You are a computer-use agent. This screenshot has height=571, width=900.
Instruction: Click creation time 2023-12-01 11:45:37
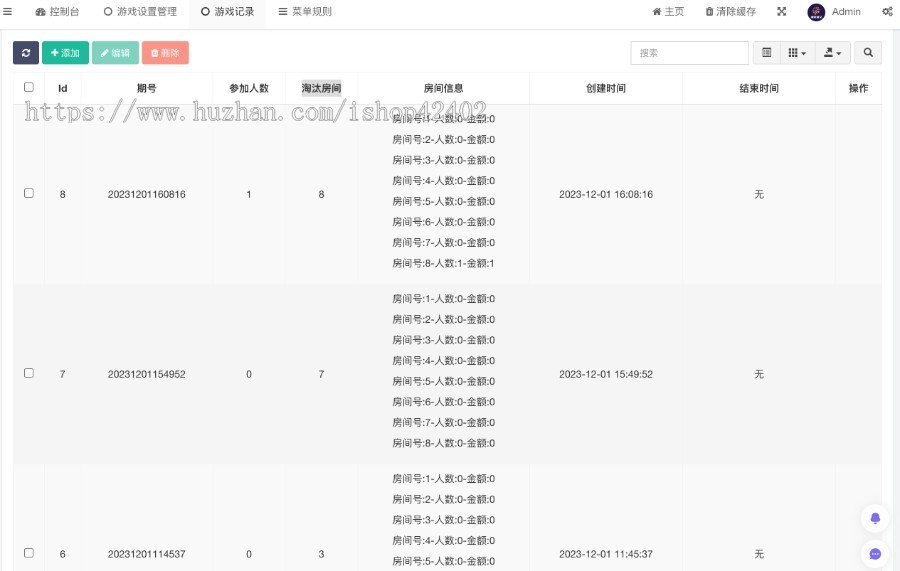pyautogui.click(x=606, y=554)
